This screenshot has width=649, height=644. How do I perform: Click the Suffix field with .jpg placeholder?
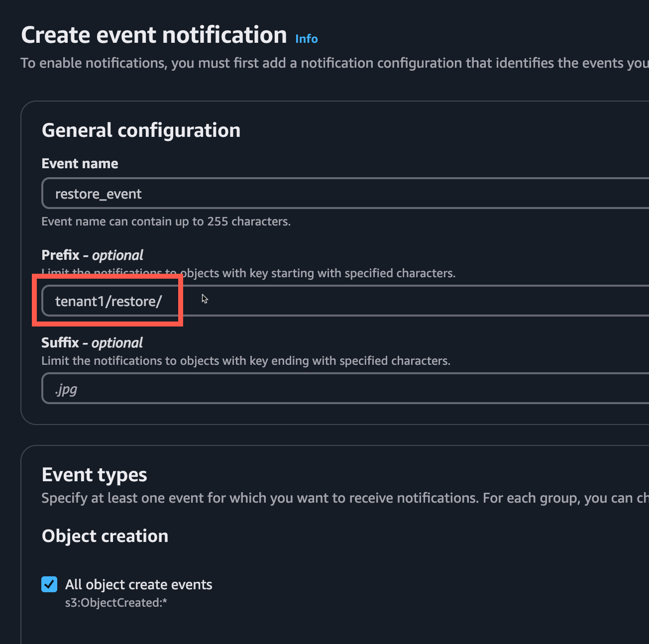(343, 389)
